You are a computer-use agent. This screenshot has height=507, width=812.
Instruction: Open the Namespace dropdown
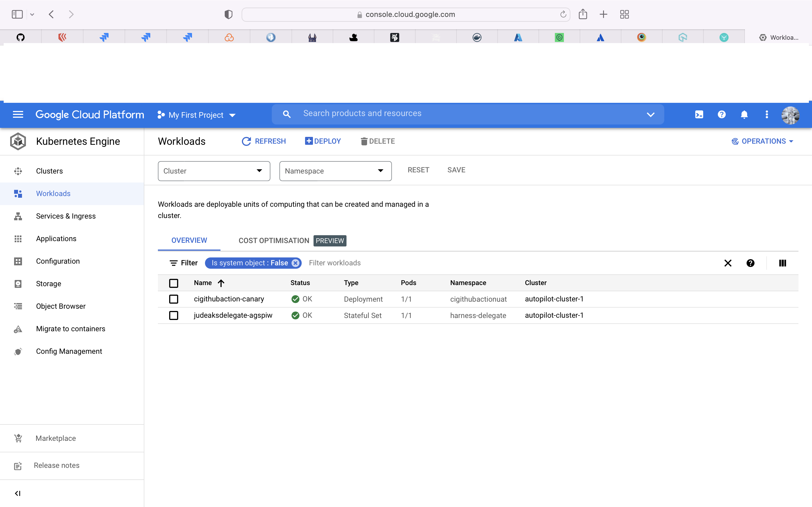tap(335, 171)
